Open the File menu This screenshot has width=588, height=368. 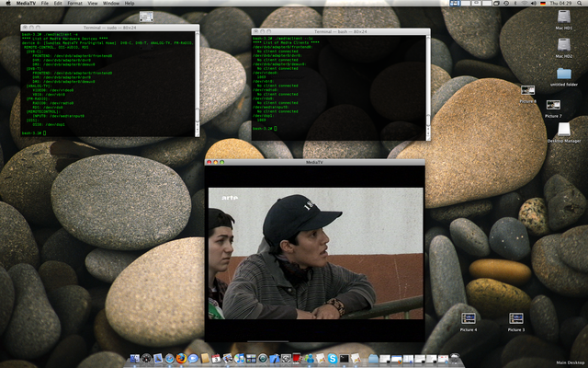45,3
